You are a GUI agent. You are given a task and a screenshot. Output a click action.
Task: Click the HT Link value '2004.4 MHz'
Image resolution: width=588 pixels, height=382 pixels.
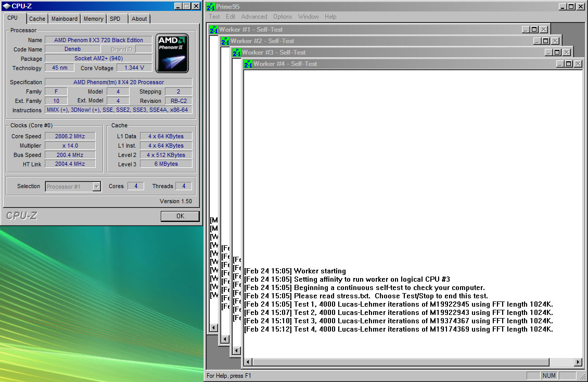70,164
